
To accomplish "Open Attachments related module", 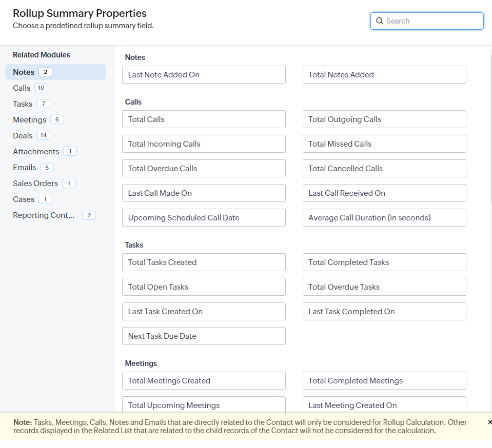I will point(36,152).
